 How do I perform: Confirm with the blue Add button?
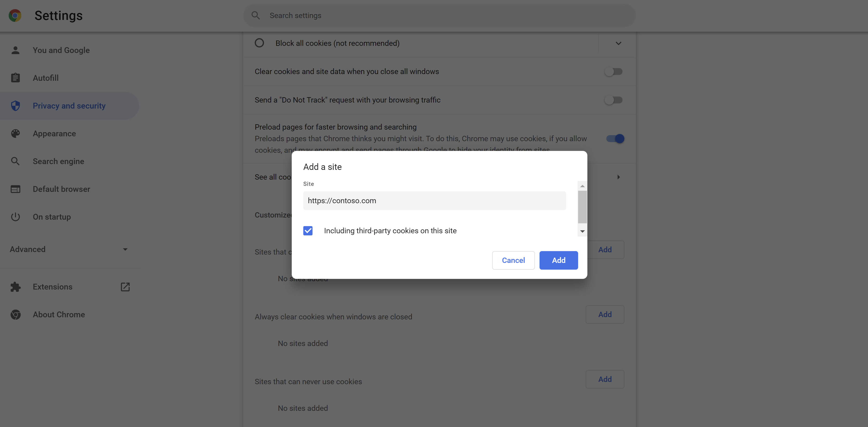point(558,260)
